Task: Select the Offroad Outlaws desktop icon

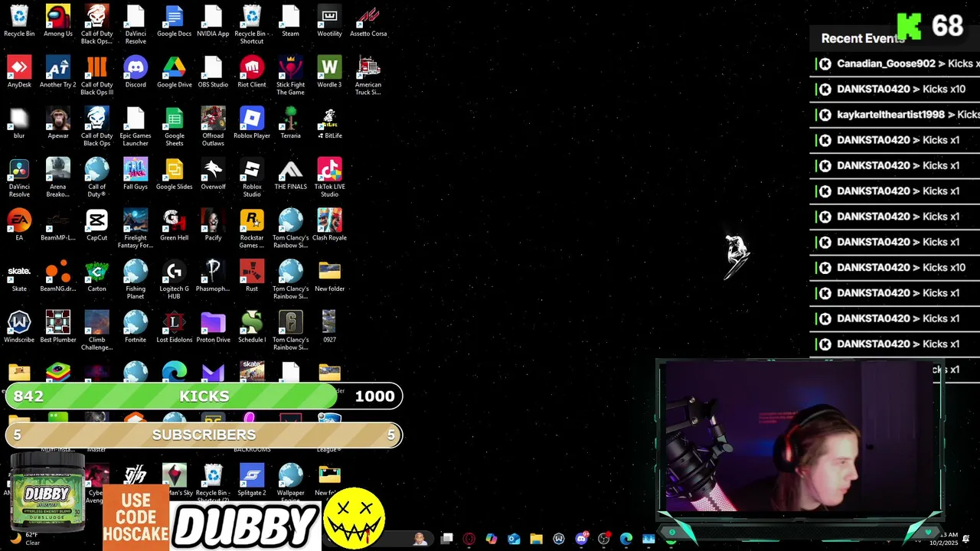Action: coord(213,126)
